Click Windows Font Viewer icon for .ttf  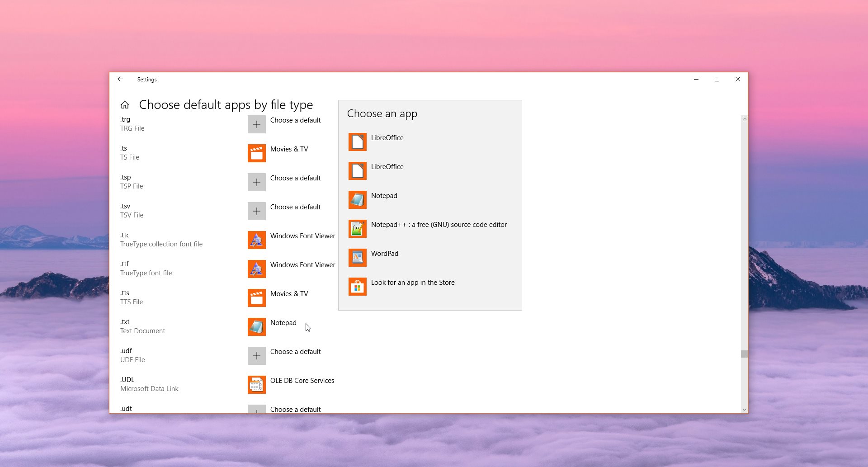pos(256,269)
